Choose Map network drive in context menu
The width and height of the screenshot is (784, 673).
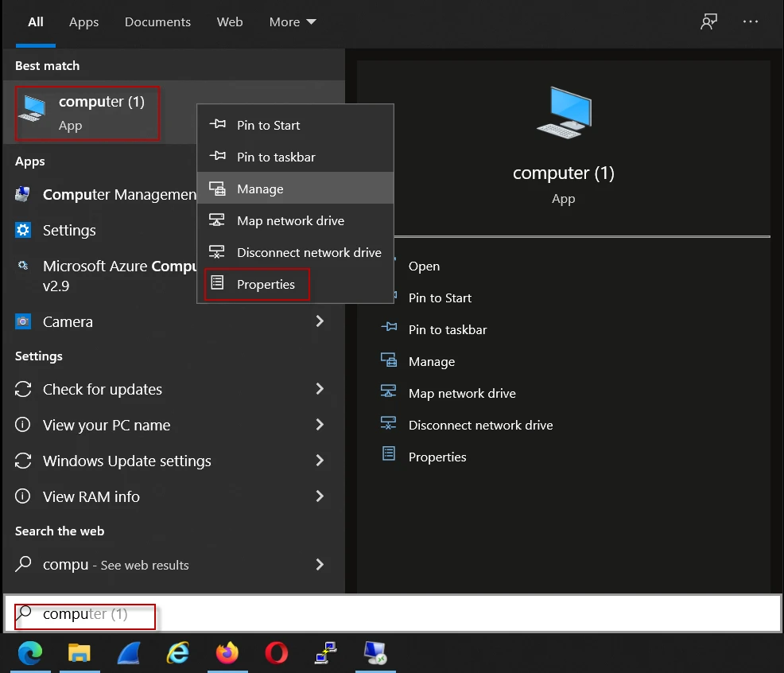[296, 220]
